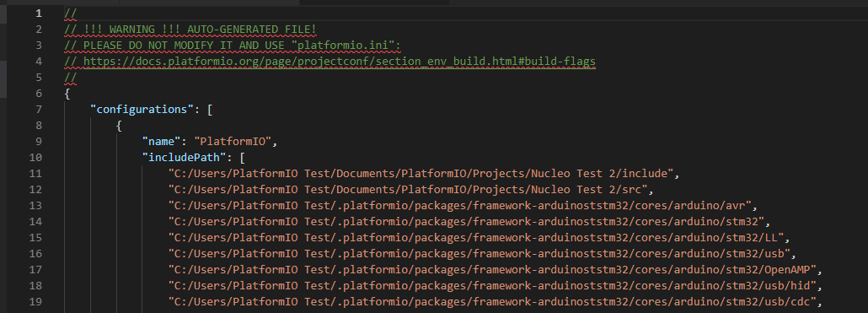868x313 pixels.
Task: Click line number 11 in the gutter
Action: (35, 174)
